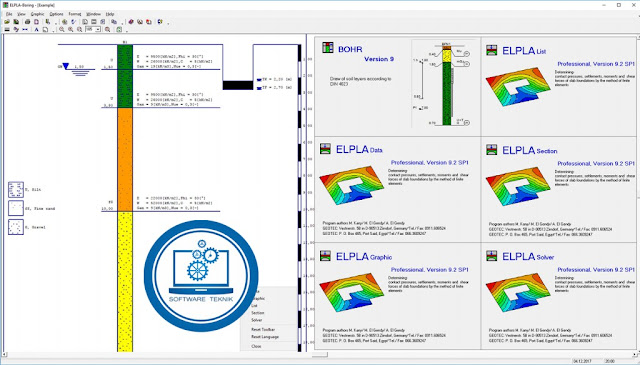Open the Window menu
The image size is (640, 365).
point(93,14)
